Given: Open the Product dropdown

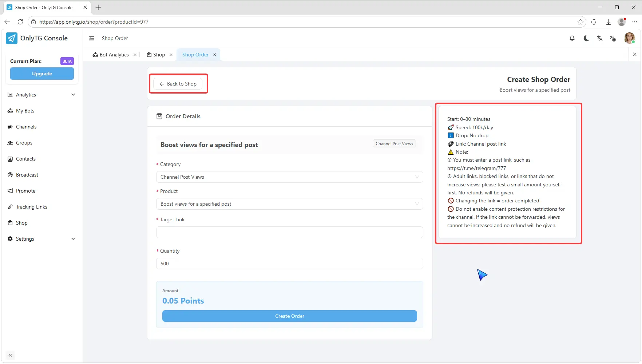Looking at the screenshot, I should click(290, 204).
